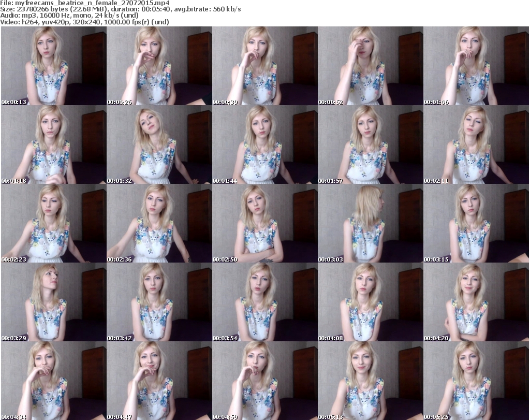Select the thumbnail frame at 00:04:34
This screenshot has height=420, width=530.
pyautogui.click(x=54, y=381)
